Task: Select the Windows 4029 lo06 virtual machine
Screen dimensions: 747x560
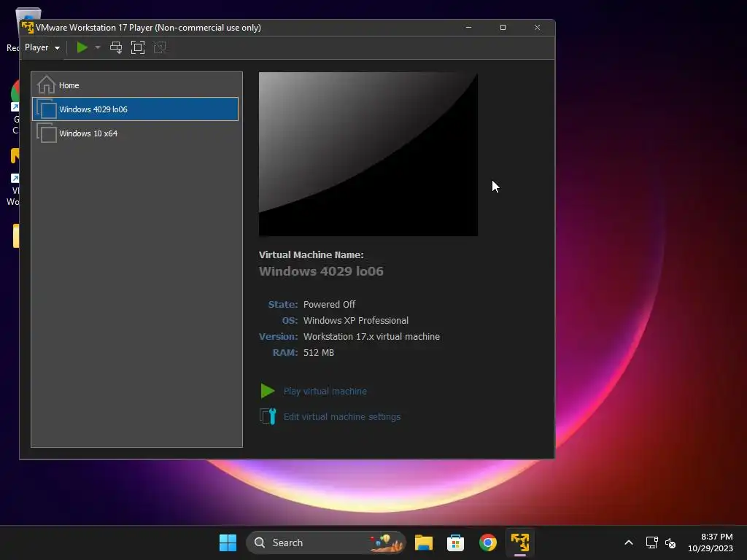Action: (135, 109)
